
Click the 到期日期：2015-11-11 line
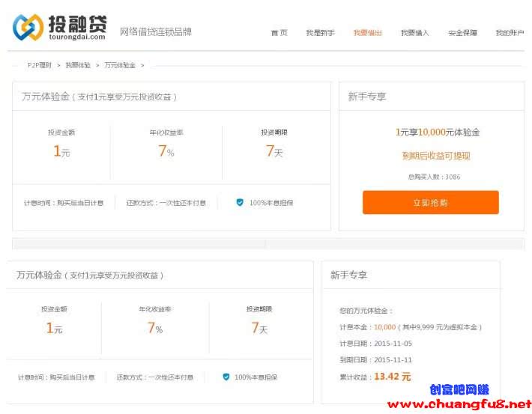375,360
